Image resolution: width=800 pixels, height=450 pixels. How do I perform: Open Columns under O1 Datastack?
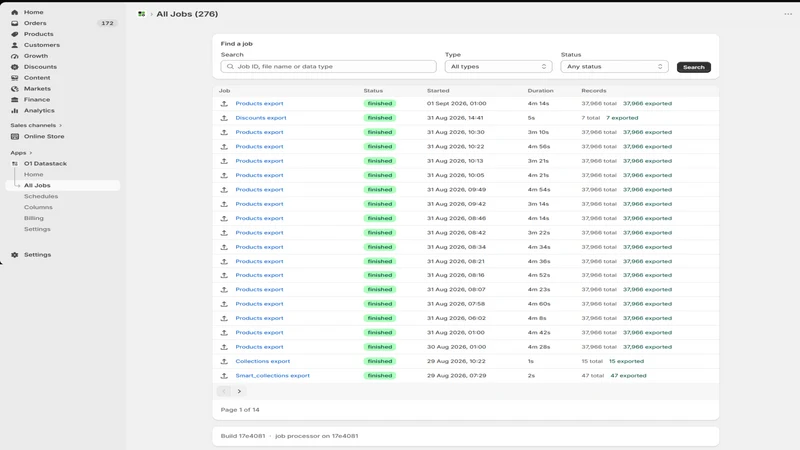tap(38, 208)
